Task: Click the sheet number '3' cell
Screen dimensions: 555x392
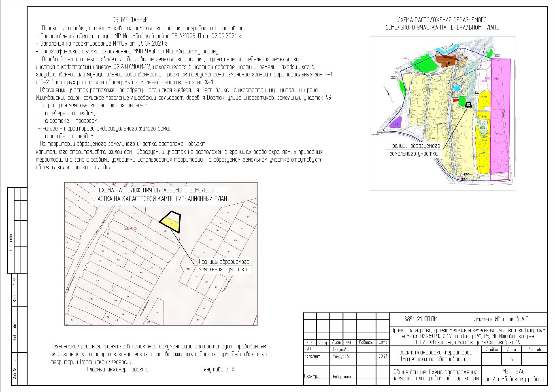Action: tap(511, 359)
